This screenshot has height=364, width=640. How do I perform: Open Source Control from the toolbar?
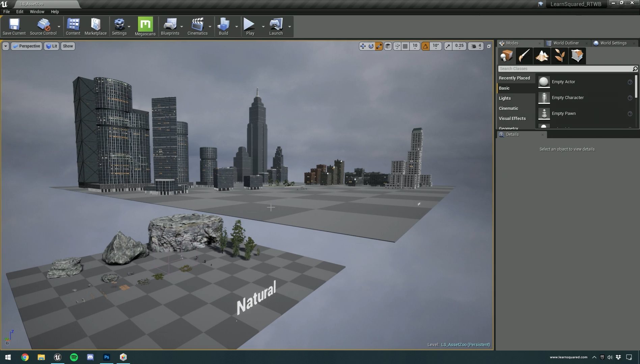pyautogui.click(x=43, y=27)
